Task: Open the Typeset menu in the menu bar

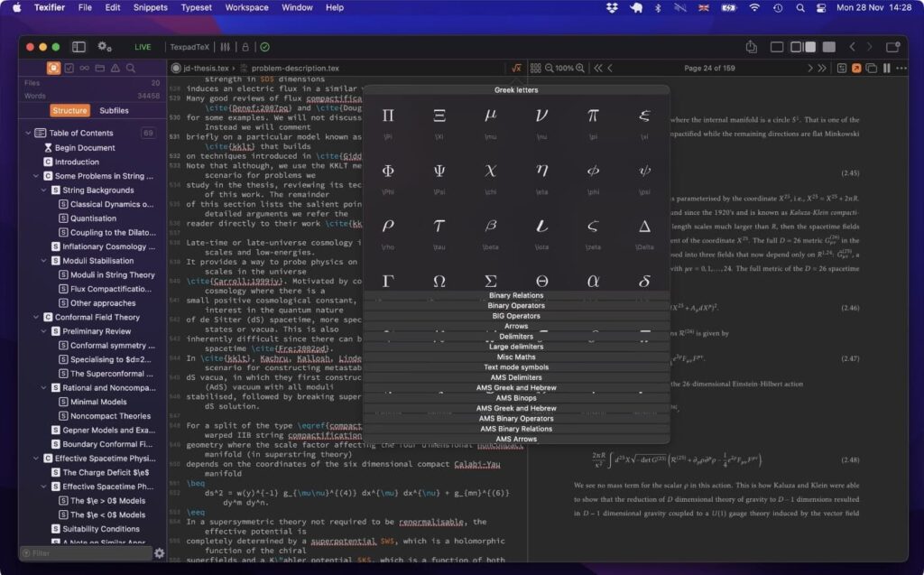Action: (x=195, y=7)
